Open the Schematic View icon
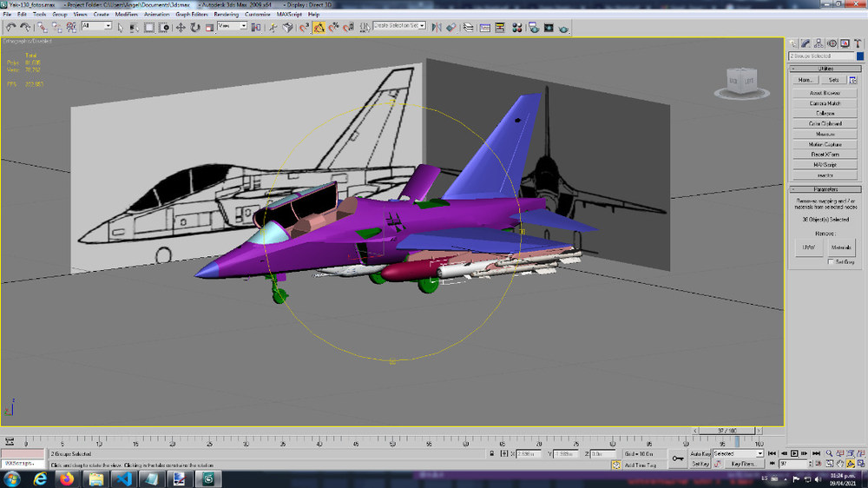Screen dimensions: 868x488 point(500,27)
